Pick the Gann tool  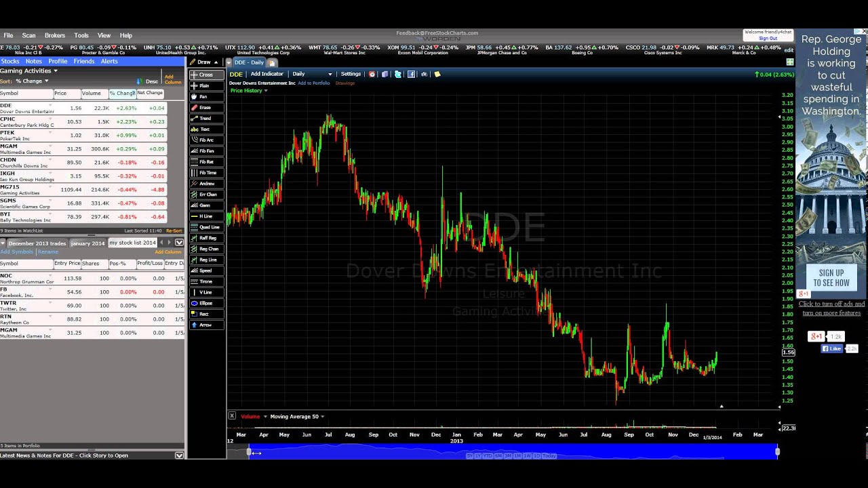click(206, 205)
